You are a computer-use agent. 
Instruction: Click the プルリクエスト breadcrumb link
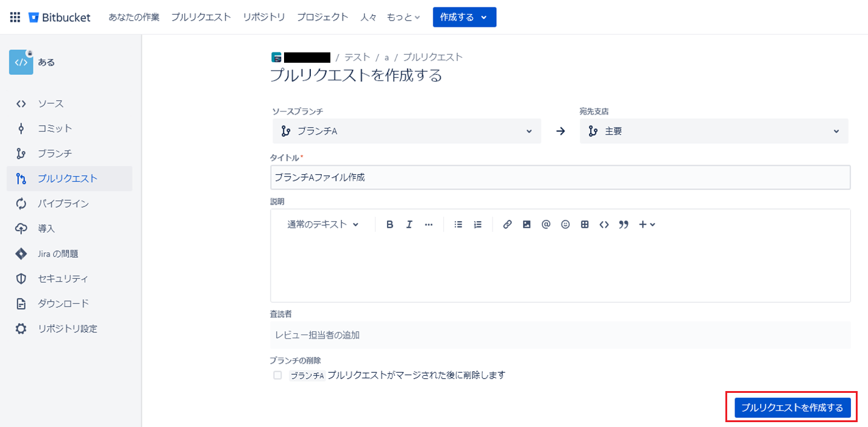click(x=433, y=57)
